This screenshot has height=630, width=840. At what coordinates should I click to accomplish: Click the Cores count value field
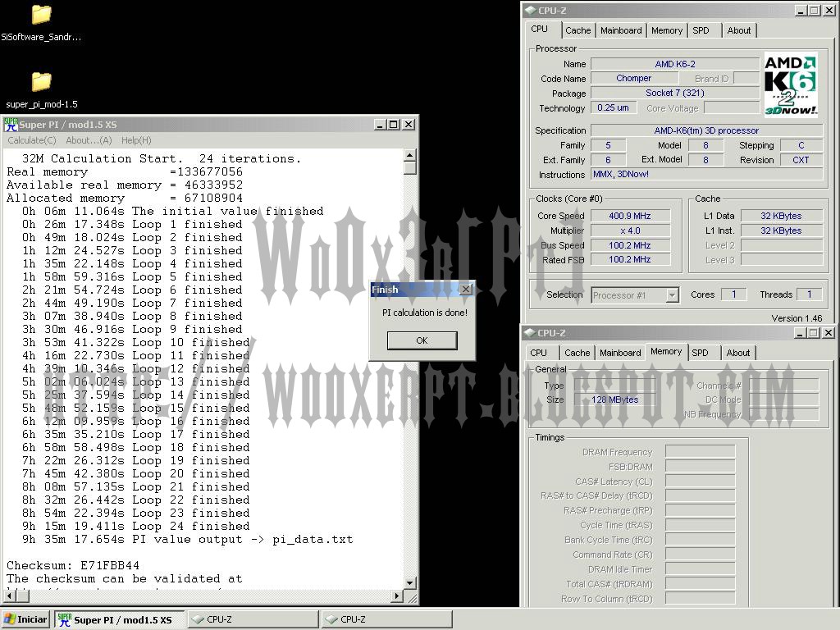coord(733,294)
